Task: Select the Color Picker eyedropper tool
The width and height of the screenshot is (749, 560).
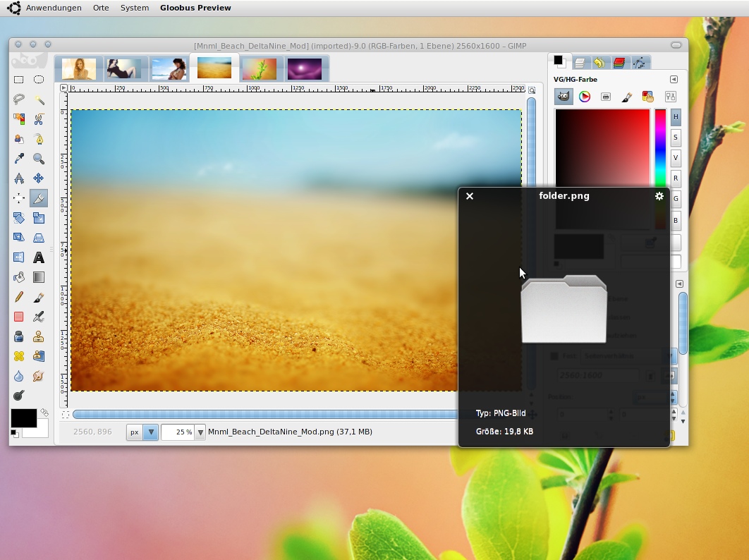Action: [x=18, y=159]
